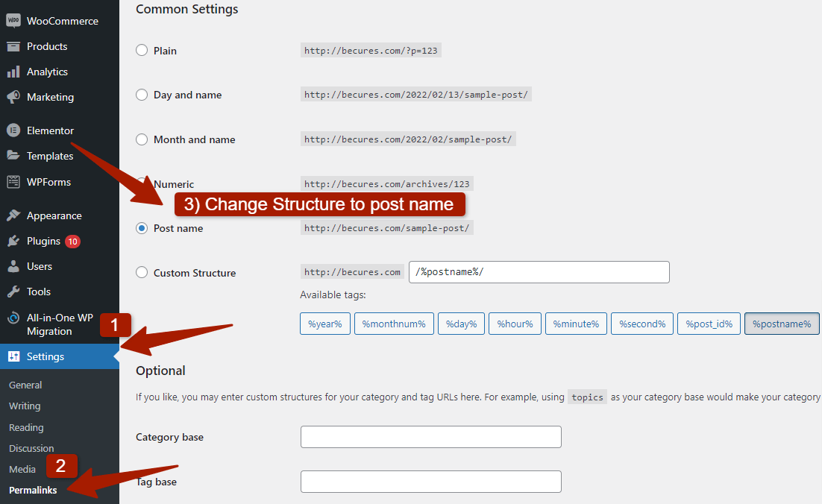
Task: Select the Plain permalink structure
Action: click(x=142, y=50)
